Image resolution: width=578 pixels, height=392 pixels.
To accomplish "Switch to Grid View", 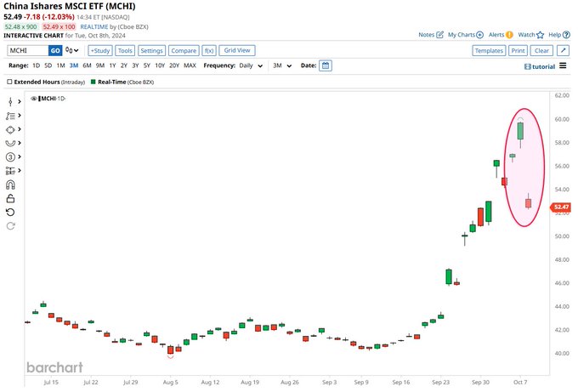I will [237, 50].
